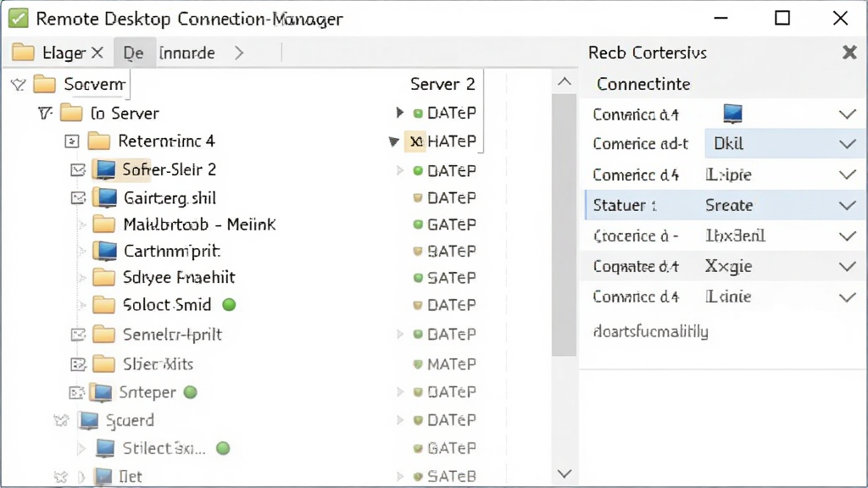Click GATeP status in Maklbrtoob row
This screenshot has width=868, height=488.
(x=451, y=225)
